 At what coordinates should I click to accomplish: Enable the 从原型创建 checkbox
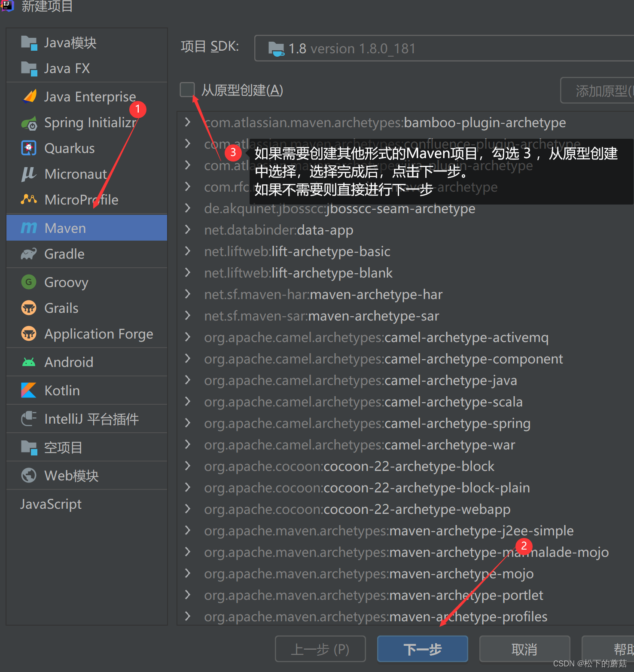point(187,90)
